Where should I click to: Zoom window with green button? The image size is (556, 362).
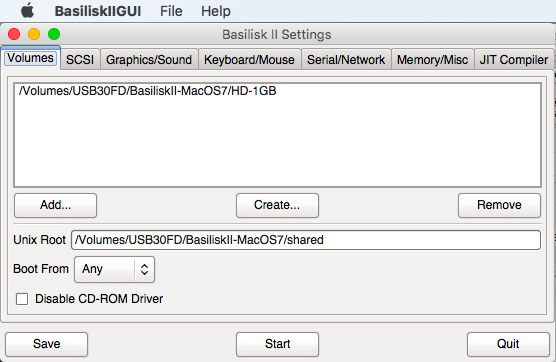(x=54, y=34)
